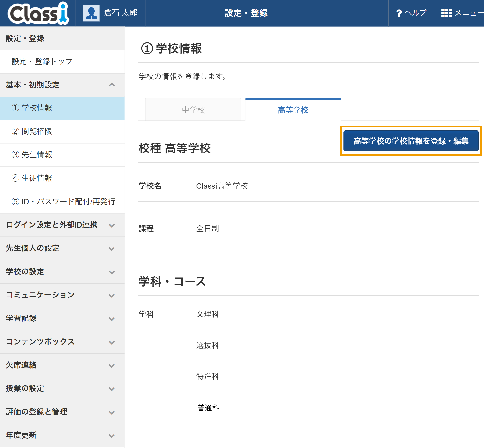Viewport: 484px width, 448px height.
Task: Click the 普通科 department row
Action: [332, 408]
